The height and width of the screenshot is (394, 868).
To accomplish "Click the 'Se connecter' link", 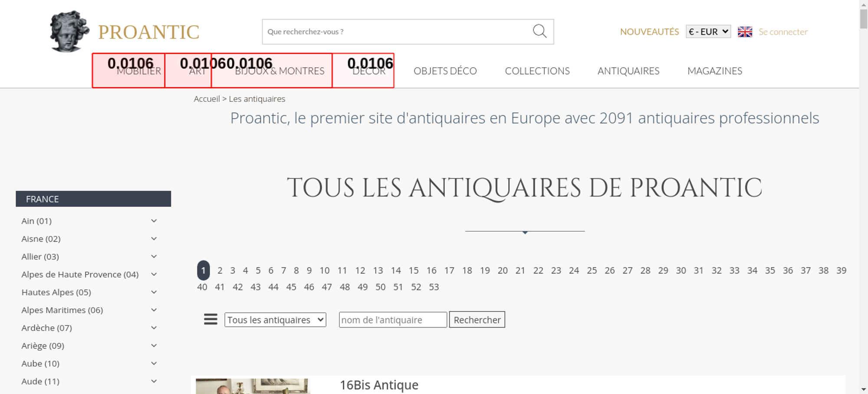I will click(x=783, y=32).
